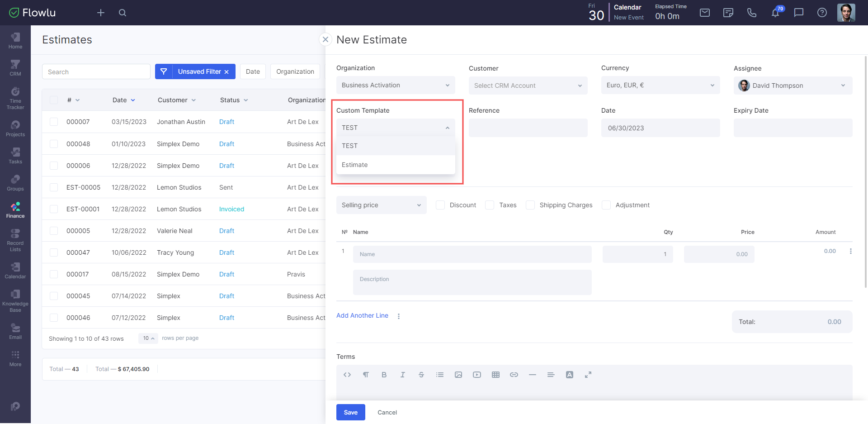
Task: Open the chat messages icon
Action: (x=799, y=13)
